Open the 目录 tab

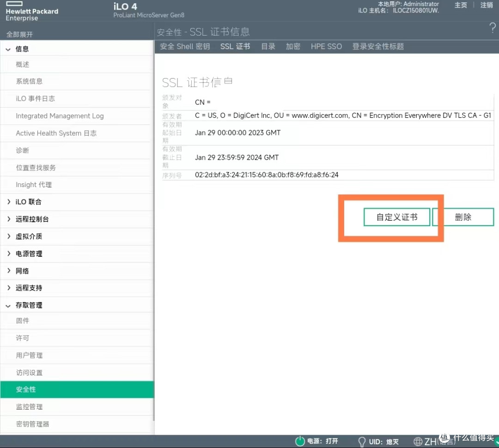click(268, 47)
